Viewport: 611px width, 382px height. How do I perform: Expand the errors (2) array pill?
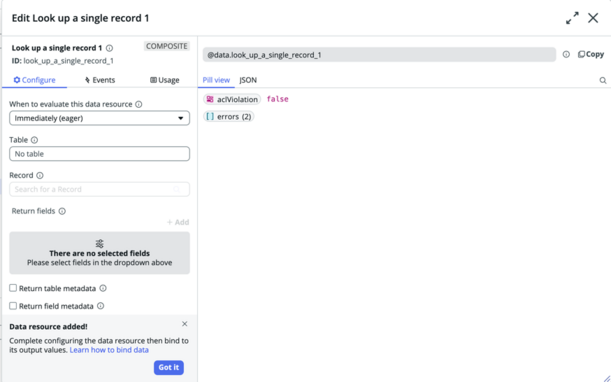pyautogui.click(x=229, y=117)
